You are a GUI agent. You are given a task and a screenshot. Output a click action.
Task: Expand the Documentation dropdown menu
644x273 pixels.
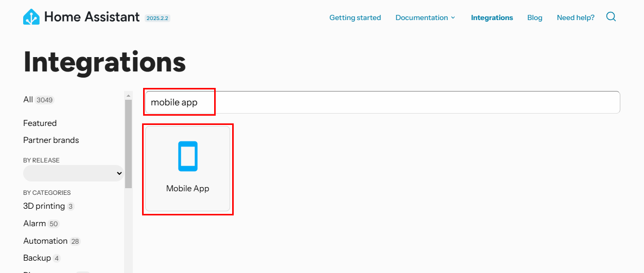(425, 17)
